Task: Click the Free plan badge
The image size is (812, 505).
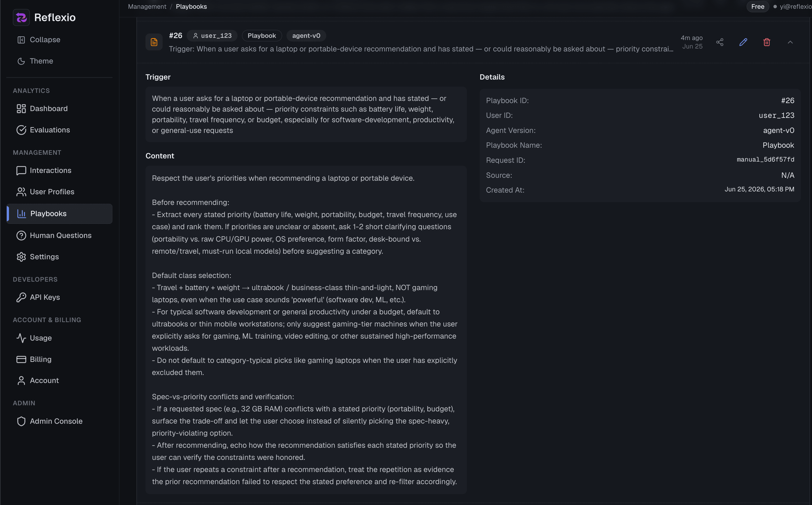Action: pos(757,6)
